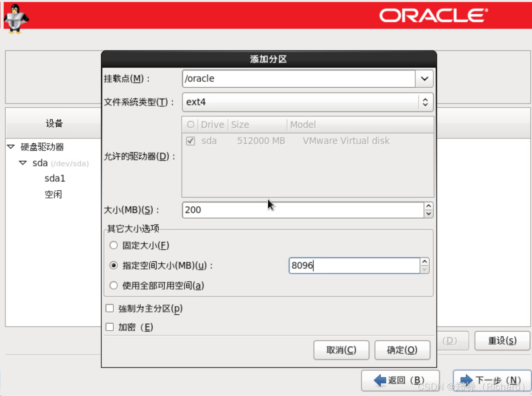Image resolution: width=532 pixels, height=396 pixels.
Task: Toggle the sda drive checkbox
Action: pyautogui.click(x=191, y=141)
